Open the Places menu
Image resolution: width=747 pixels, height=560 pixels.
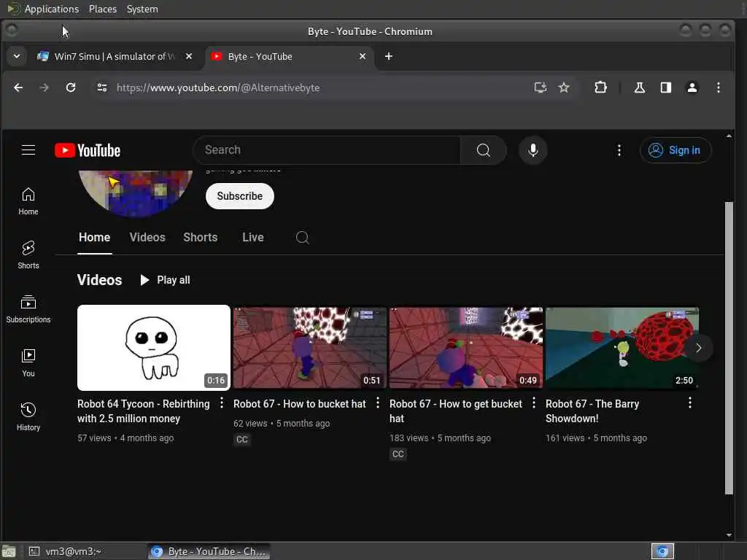(x=103, y=9)
